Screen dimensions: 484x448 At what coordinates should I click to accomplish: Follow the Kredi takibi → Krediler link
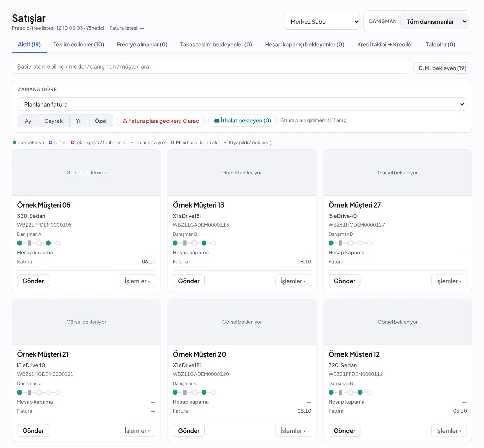[385, 45]
